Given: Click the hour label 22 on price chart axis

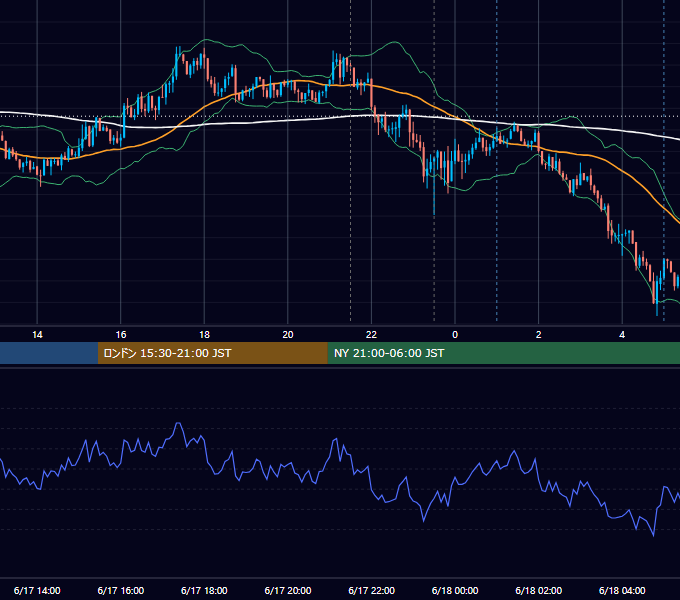Looking at the screenshot, I should (372, 335).
